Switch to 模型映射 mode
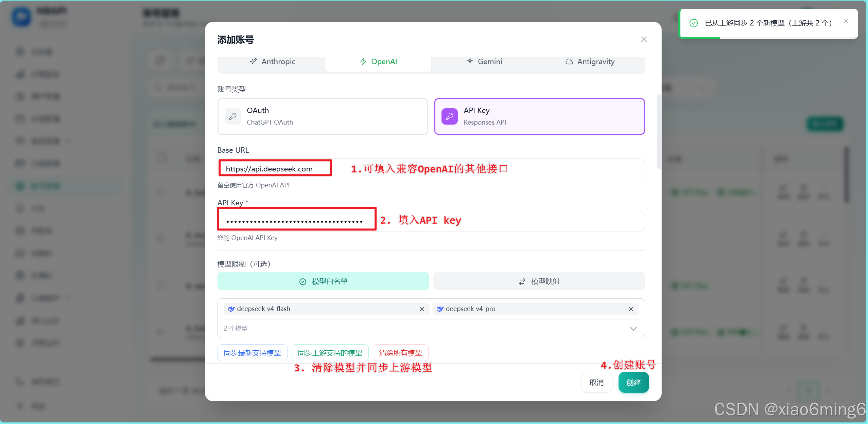 [x=539, y=281]
